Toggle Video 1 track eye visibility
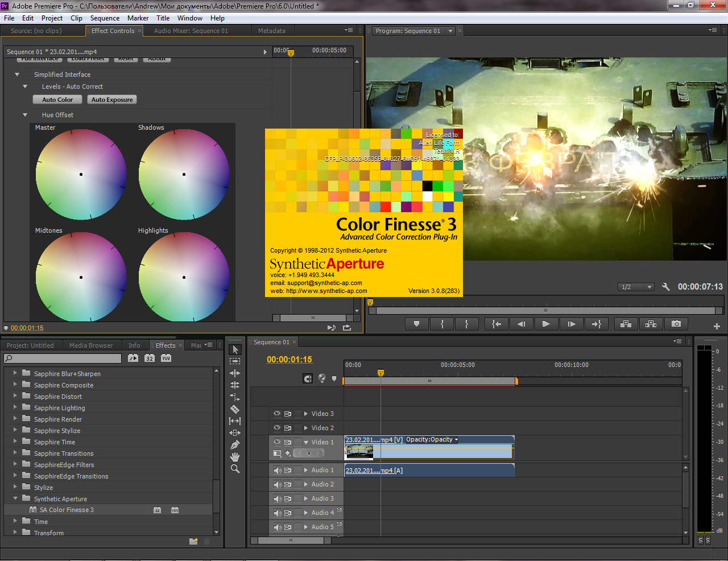The width and height of the screenshot is (728, 561). pyautogui.click(x=277, y=442)
